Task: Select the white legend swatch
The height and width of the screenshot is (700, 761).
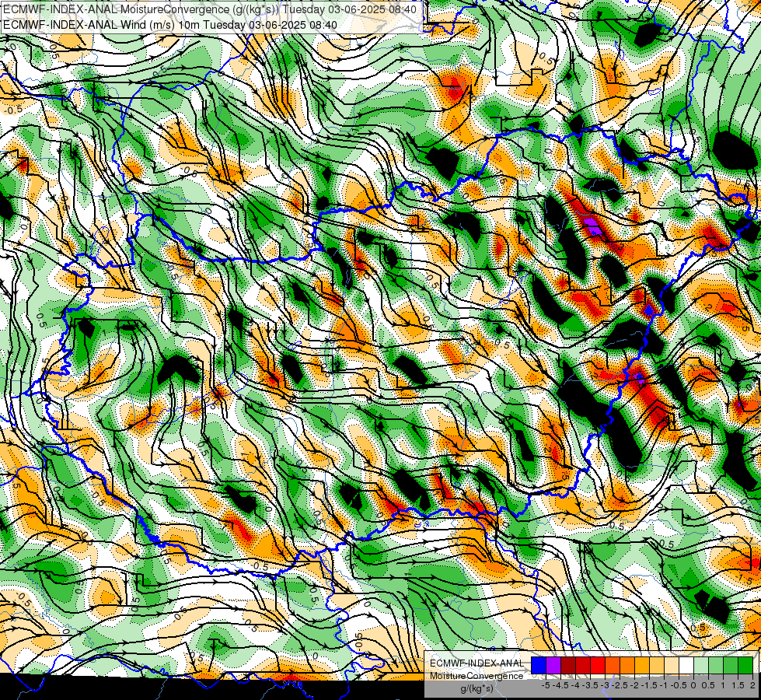Action: (686, 665)
